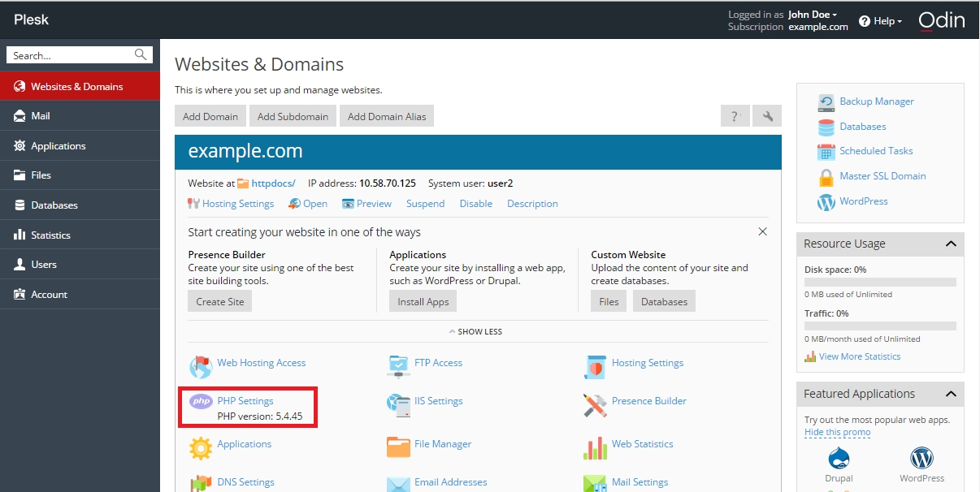The width and height of the screenshot is (980, 492).
Task: Click the Files button under Custom Website
Action: 609,301
